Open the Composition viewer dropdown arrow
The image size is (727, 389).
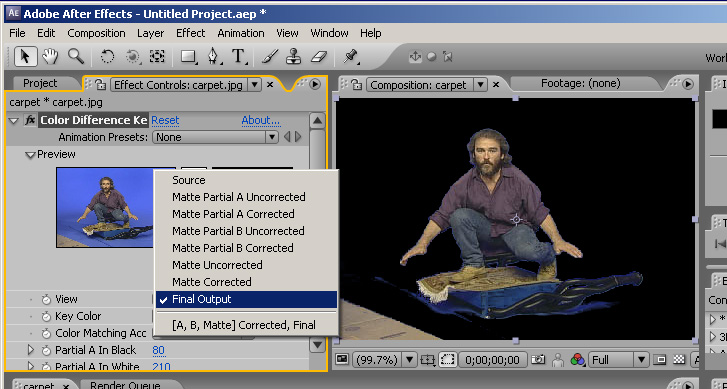pos(480,84)
